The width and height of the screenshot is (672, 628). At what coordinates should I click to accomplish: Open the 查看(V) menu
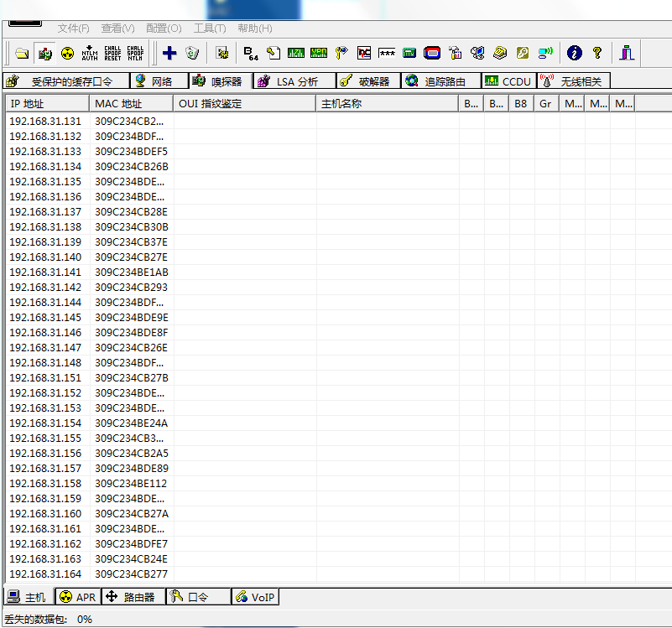point(117,29)
